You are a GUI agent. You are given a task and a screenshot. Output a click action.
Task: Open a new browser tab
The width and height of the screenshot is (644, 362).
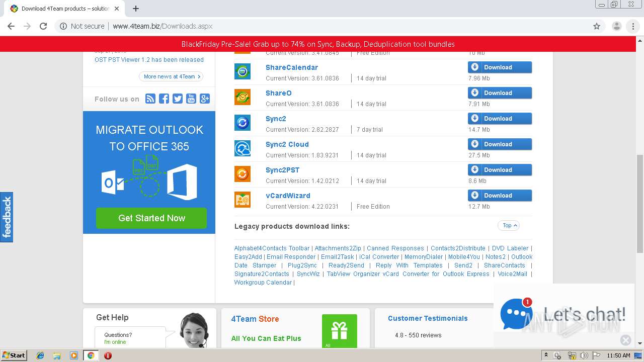[136, 9]
